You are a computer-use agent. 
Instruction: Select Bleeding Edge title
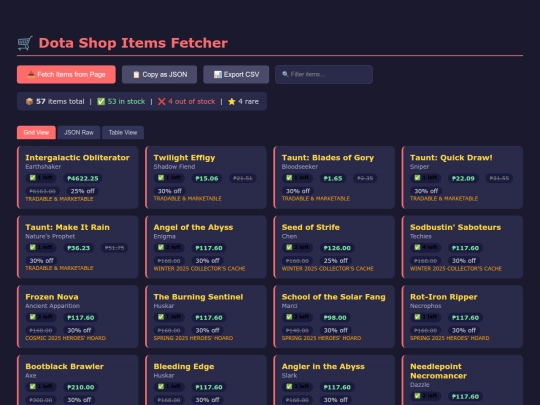(184, 366)
